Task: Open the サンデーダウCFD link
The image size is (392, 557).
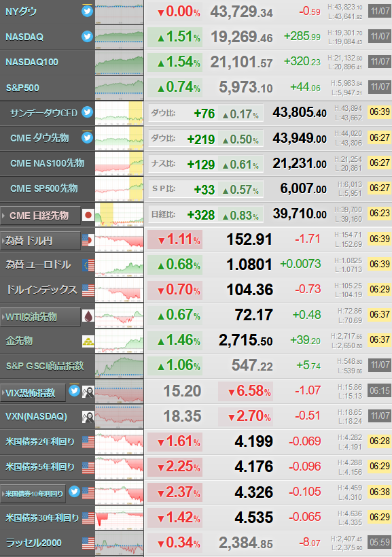Action: click(x=43, y=113)
